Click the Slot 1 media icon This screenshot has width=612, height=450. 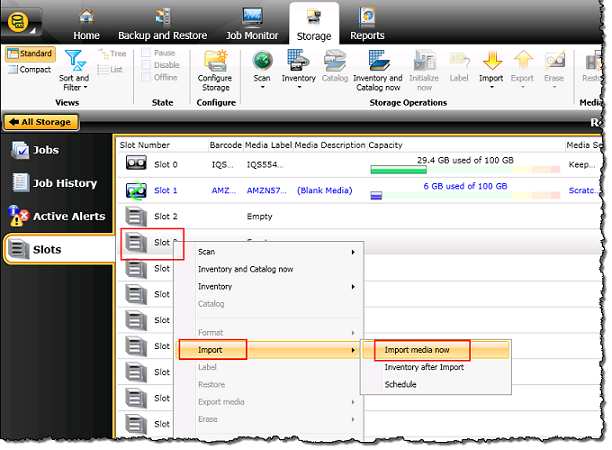(x=134, y=190)
